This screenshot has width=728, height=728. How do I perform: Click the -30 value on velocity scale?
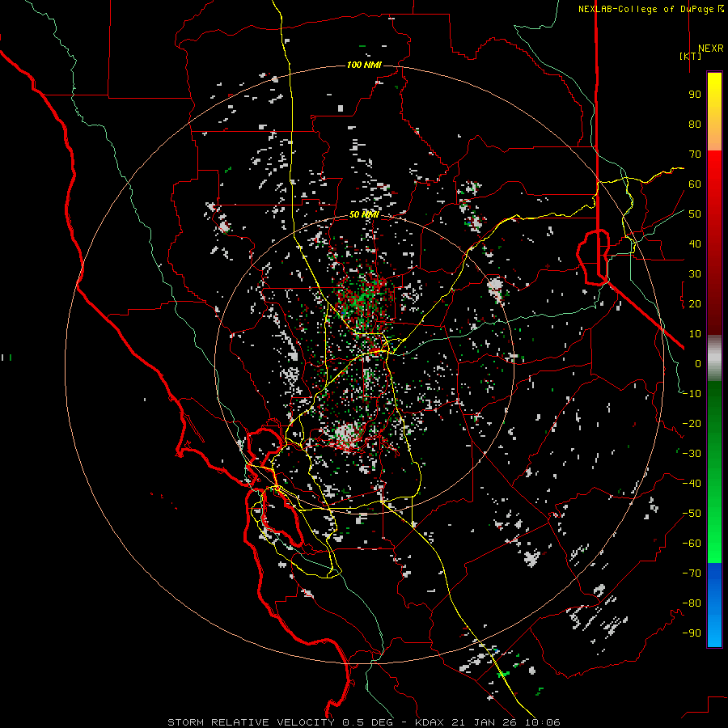tap(692, 454)
